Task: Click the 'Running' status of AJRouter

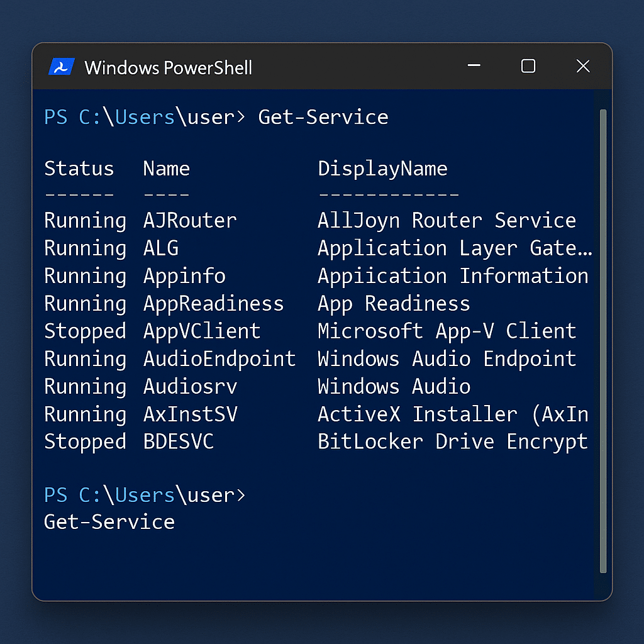Action: click(85, 221)
